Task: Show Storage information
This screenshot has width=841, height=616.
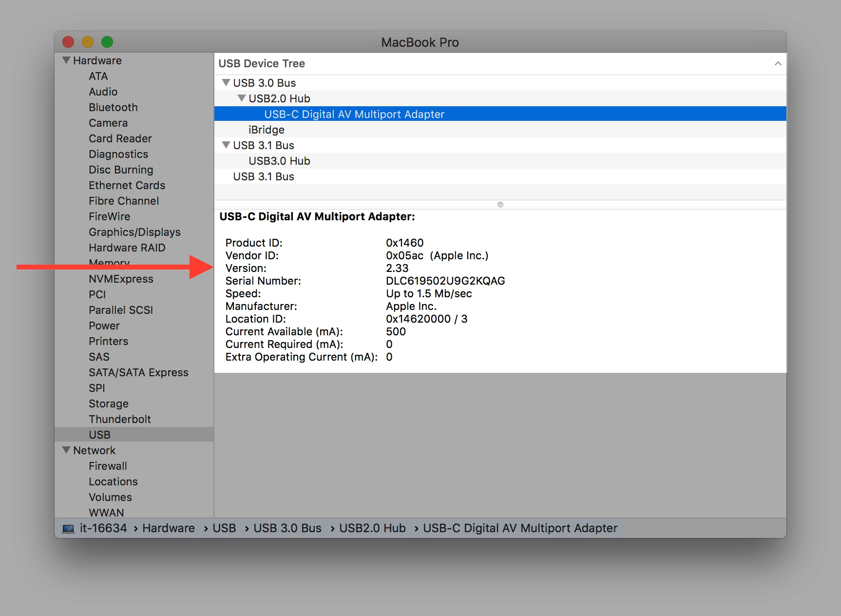Action: (109, 404)
